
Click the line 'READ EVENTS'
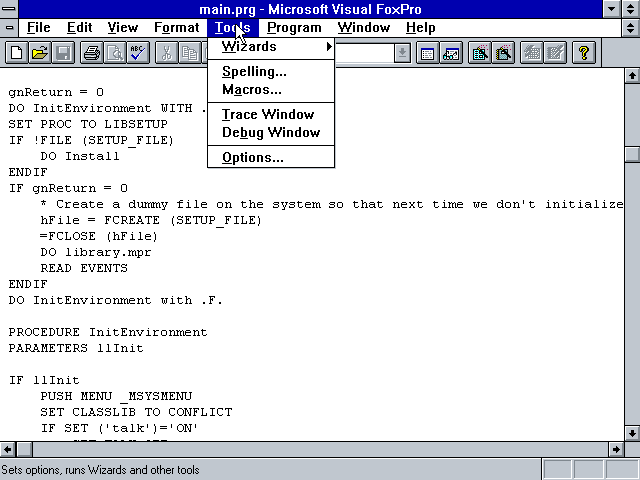click(x=84, y=268)
